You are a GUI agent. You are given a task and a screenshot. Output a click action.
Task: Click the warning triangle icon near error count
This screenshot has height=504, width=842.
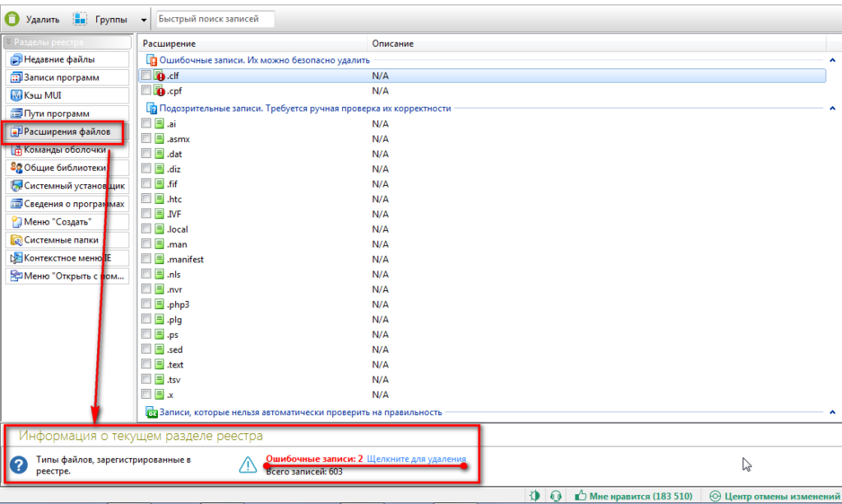[248, 465]
